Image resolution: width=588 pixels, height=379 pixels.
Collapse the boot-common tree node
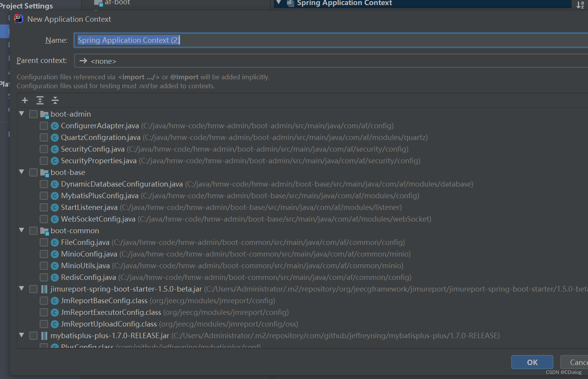coord(22,230)
